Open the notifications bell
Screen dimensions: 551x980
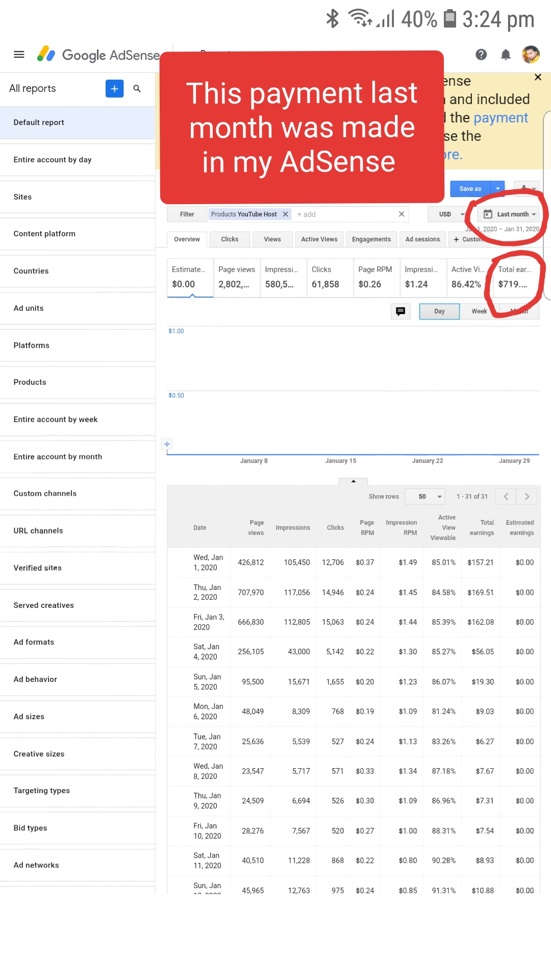pos(506,55)
